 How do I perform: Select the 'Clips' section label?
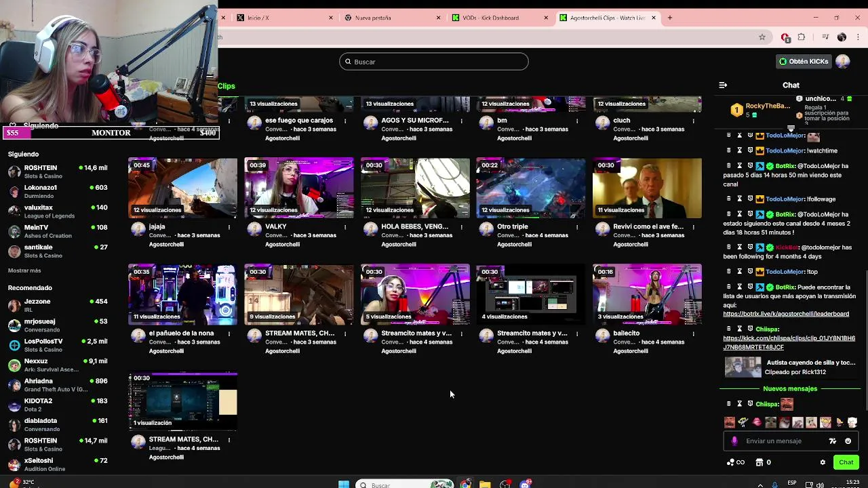[226, 86]
